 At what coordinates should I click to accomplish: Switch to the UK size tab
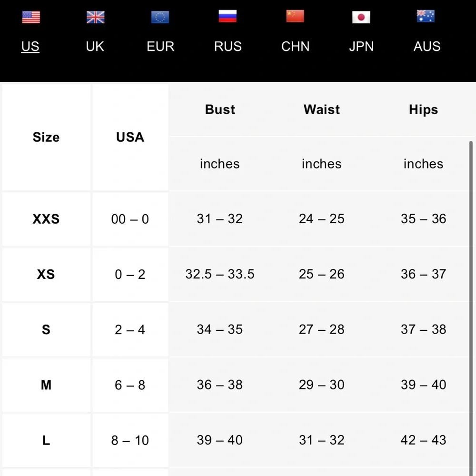click(x=95, y=47)
